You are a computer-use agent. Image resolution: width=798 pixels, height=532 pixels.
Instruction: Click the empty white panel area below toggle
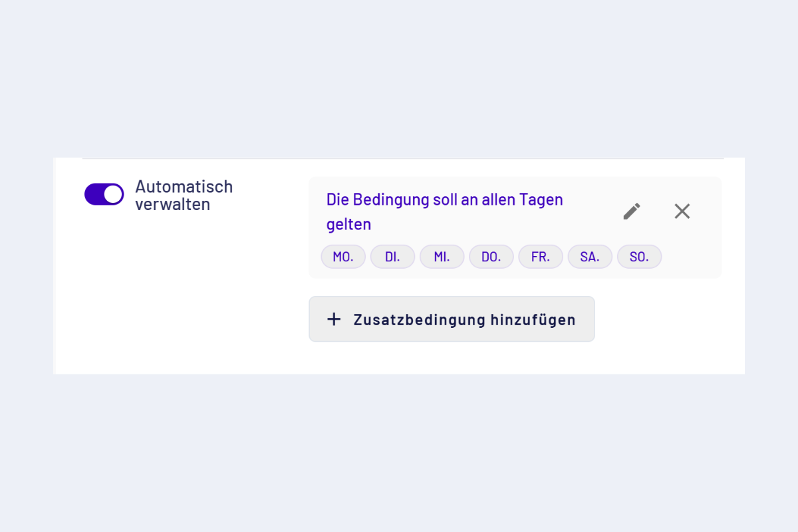[x=180, y=299]
